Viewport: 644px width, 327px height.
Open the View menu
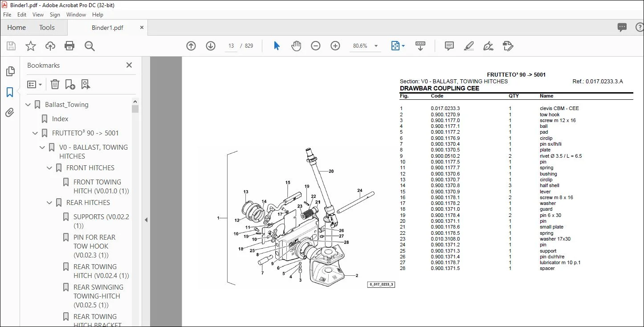click(38, 15)
